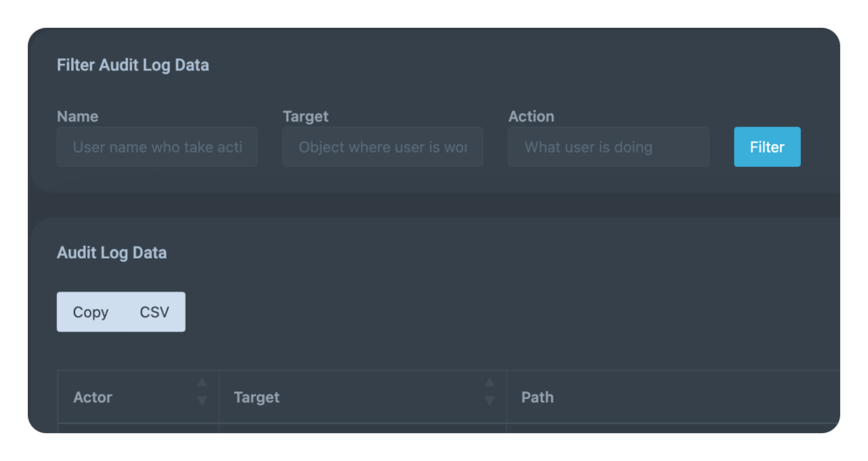Click first table row cell under Actor
The image size is (868, 461).
[x=137, y=428]
